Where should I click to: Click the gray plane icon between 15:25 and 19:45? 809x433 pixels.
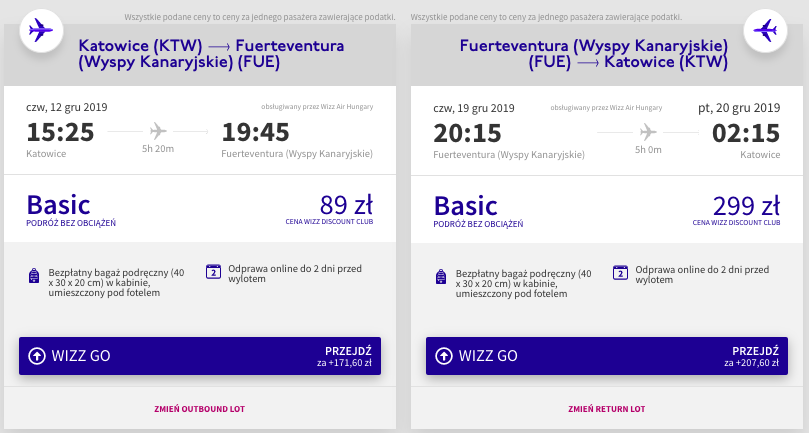[158, 131]
